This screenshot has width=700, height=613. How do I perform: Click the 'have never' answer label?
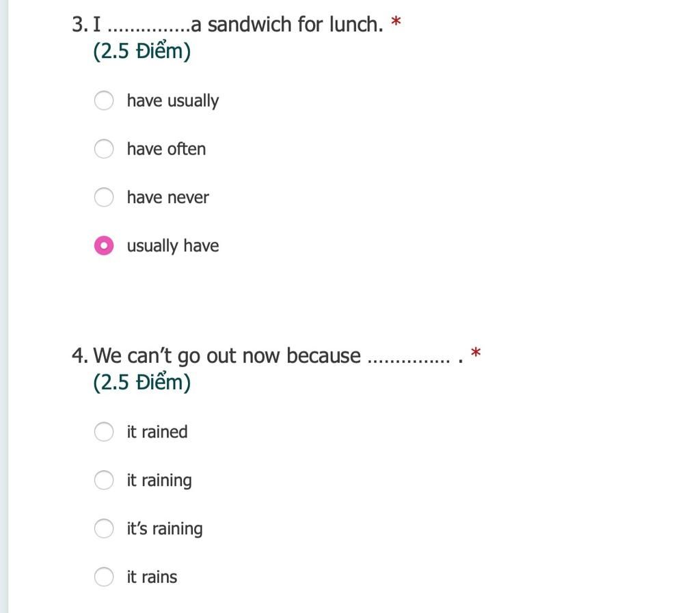[167, 197]
